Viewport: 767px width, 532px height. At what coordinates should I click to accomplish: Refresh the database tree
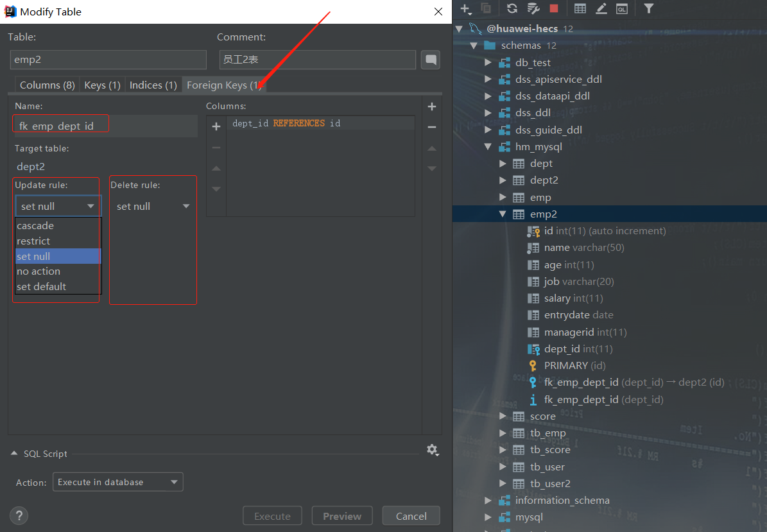pos(512,8)
